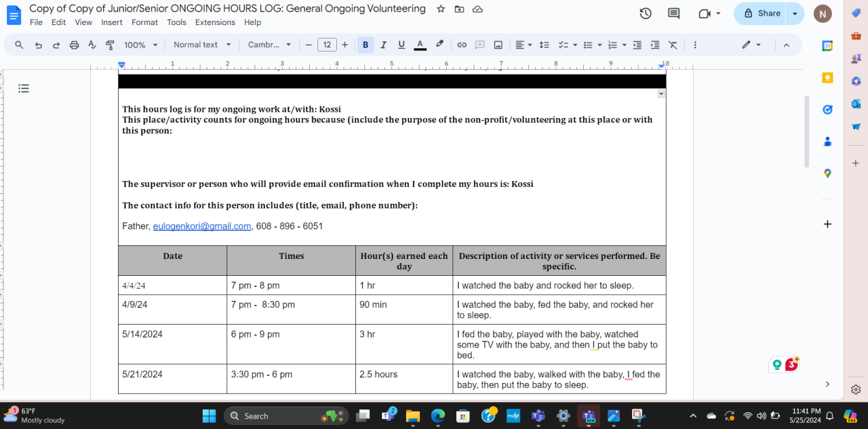Open the highlight color picker
868x429 pixels.
point(439,45)
